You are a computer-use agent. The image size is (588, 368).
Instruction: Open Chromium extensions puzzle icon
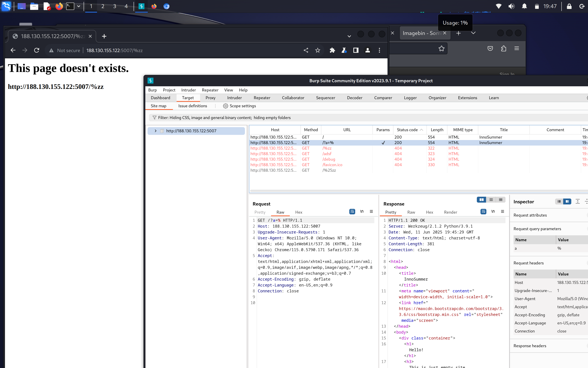[332, 50]
